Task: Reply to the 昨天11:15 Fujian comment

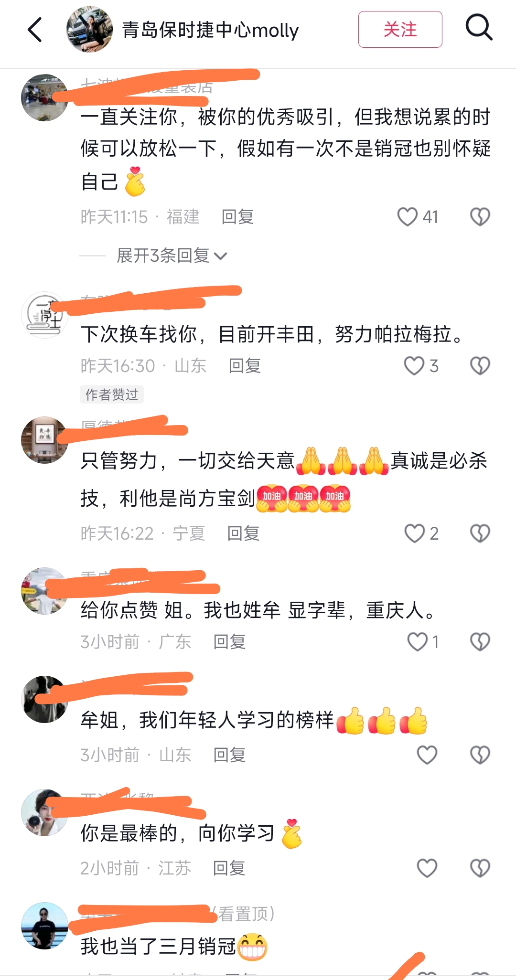Action: pos(237,217)
